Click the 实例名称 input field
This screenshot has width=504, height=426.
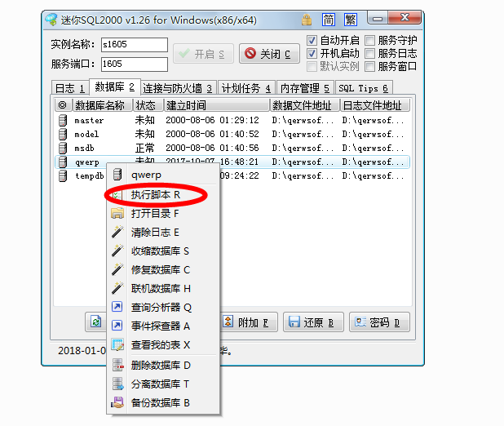tap(135, 44)
